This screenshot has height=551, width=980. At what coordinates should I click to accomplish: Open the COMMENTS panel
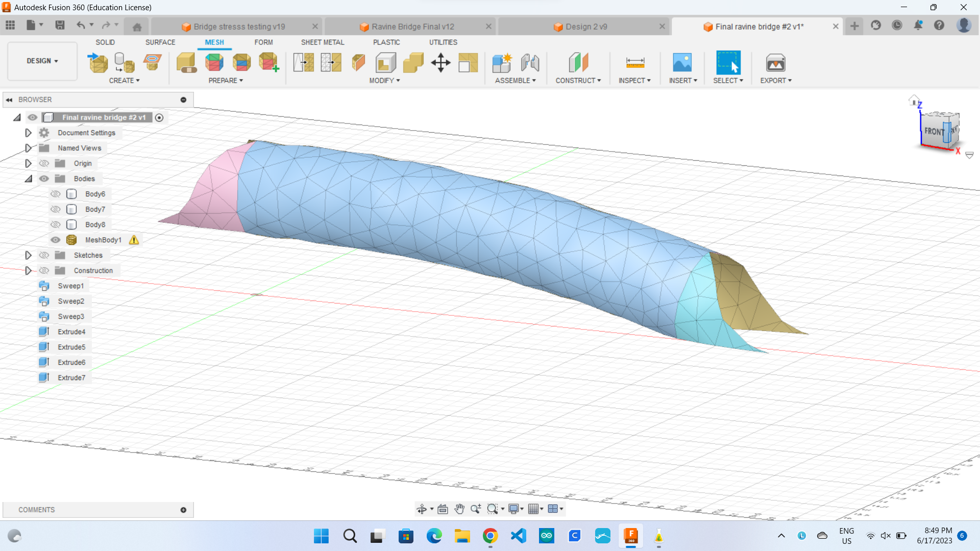(36, 510)
